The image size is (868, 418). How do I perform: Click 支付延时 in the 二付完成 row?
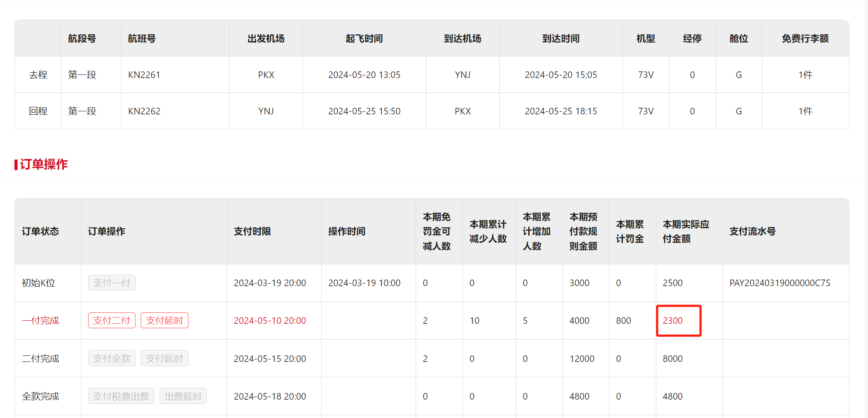pos(164,358)
